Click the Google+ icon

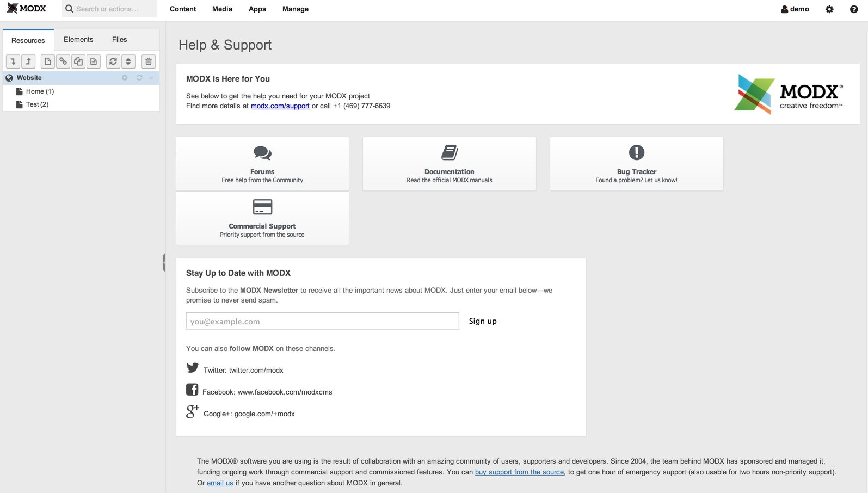pos(193,411)
